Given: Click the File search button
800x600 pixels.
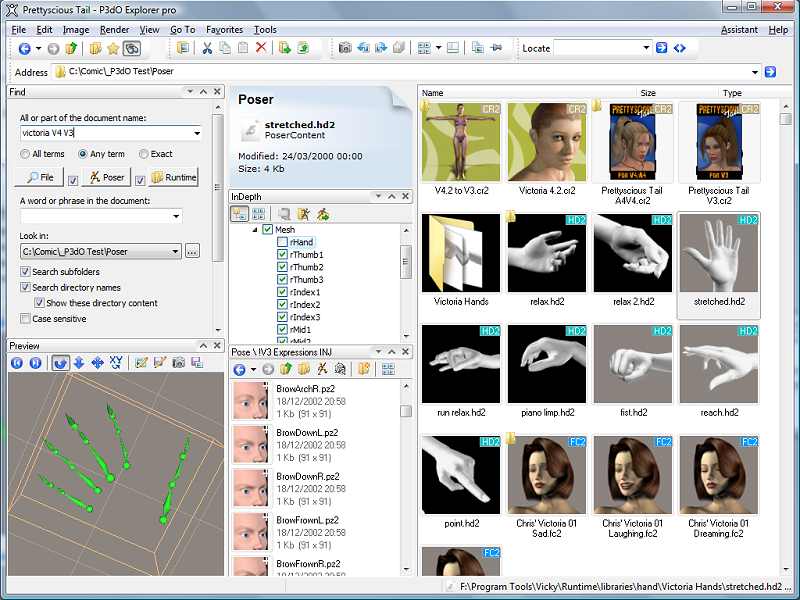Looking at the screenshot, I should pos(39,177).
